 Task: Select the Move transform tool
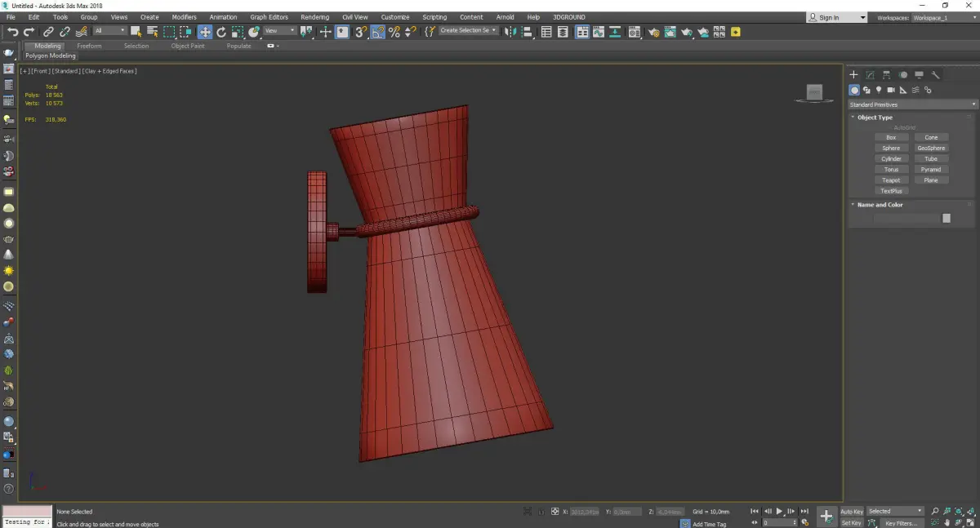click(x=204, y=32)
